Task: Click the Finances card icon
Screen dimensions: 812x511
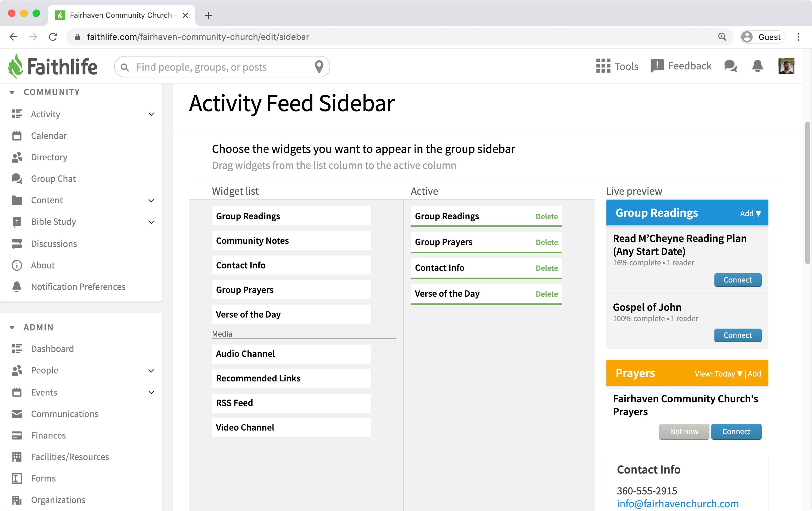Action: (x=17, y=435)
